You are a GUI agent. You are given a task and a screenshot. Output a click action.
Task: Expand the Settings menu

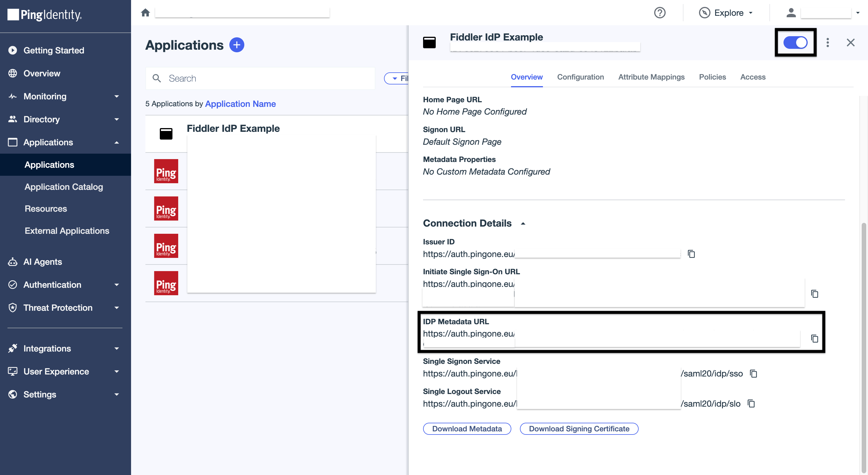coord(117,395)
